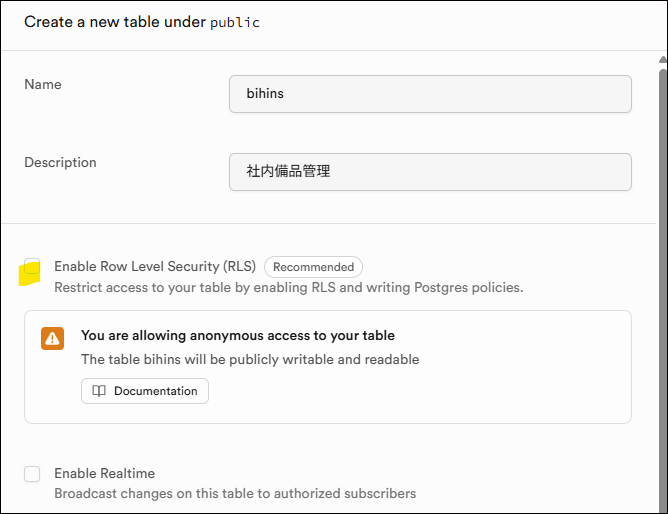Click the 'publicly writable and readable' message
Image resolution: width=668 pixels, height=514 pixels.
(249, 359)
